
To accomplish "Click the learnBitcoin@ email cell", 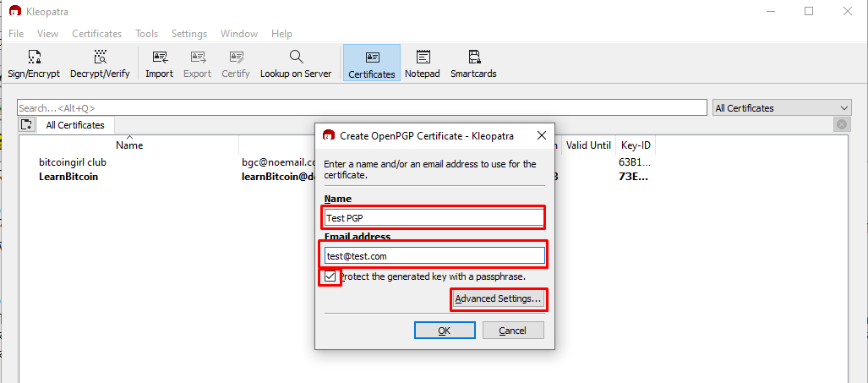I will (x=278, y=177).
